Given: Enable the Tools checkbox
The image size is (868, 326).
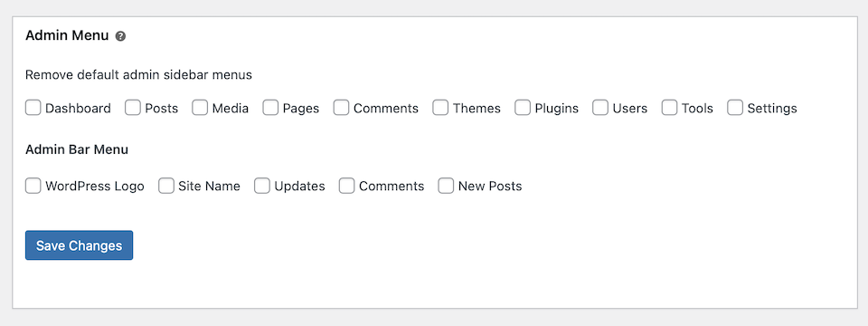Looking at the screenshot, I should pyautogui.click(x=670, y=108).
